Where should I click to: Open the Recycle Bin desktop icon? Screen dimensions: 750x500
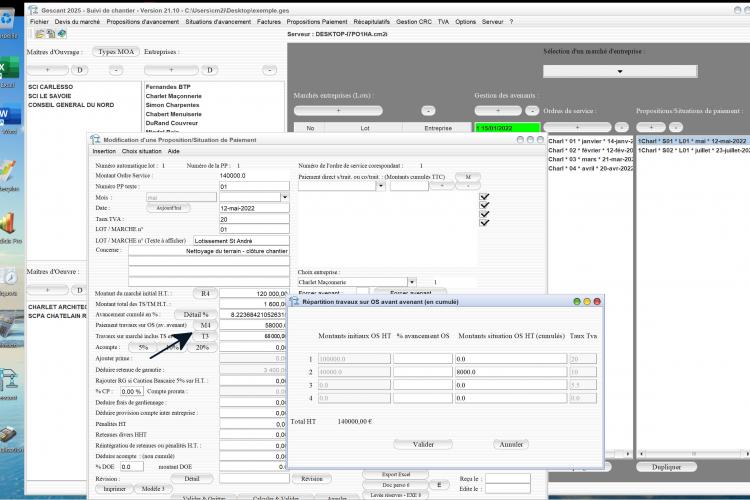[7, 20]
